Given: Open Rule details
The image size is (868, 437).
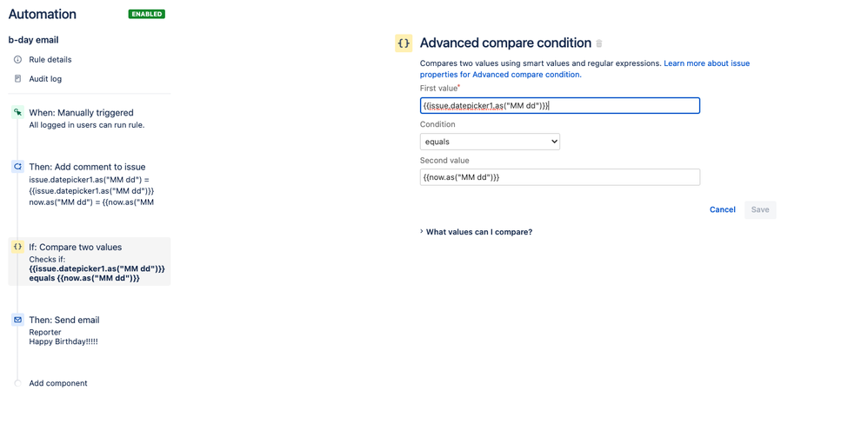Looking at the screenshot, I should pos(50,59).
